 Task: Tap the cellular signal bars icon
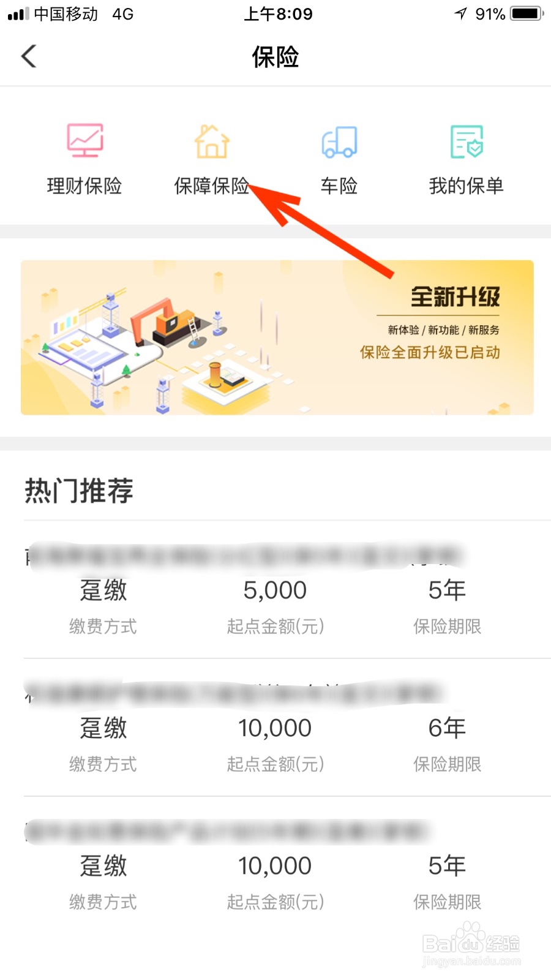click(x=18, y=14)
